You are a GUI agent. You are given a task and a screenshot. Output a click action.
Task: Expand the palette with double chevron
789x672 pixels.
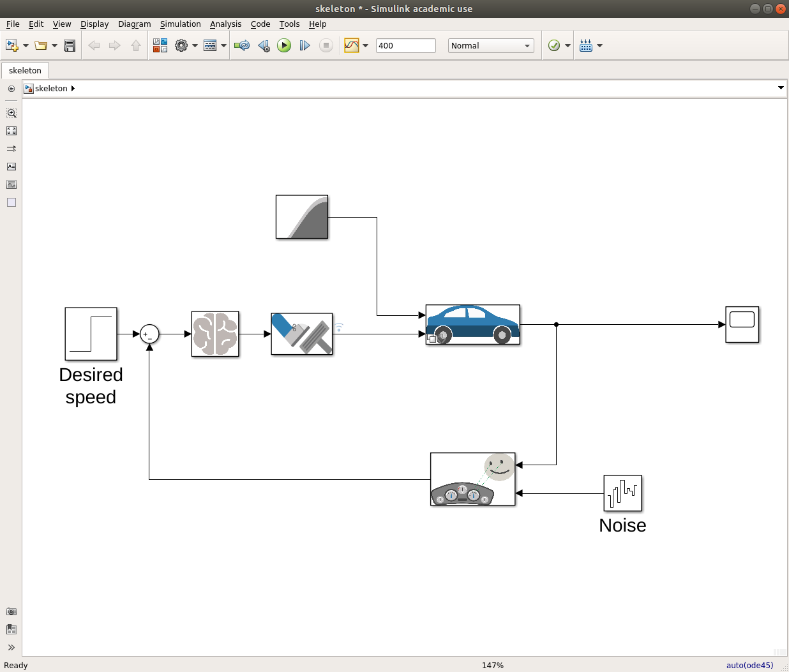[11, 647]
